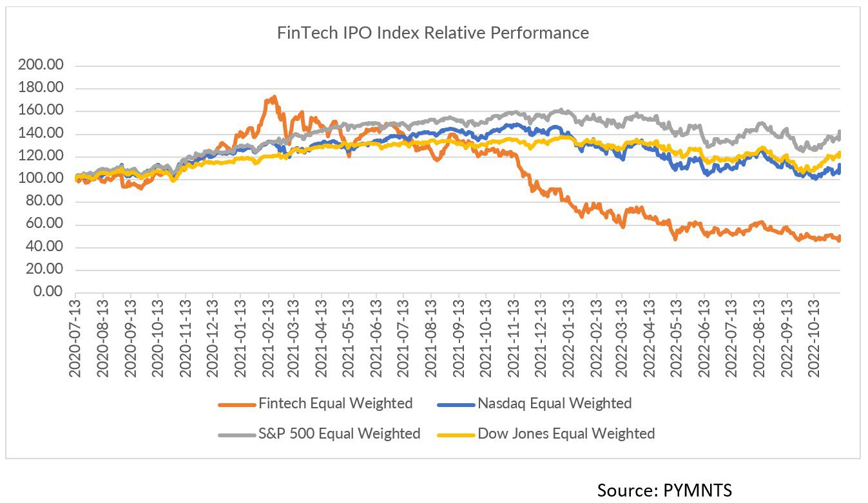The height and width of the screenshot is (503, 868).
Task: Select the Nasdaq Equal Weighted legend label
Action: tap(554, 404)
